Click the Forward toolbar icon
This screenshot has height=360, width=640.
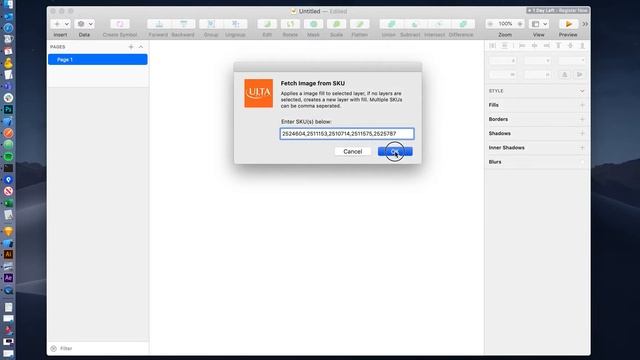tap(159, 24)
